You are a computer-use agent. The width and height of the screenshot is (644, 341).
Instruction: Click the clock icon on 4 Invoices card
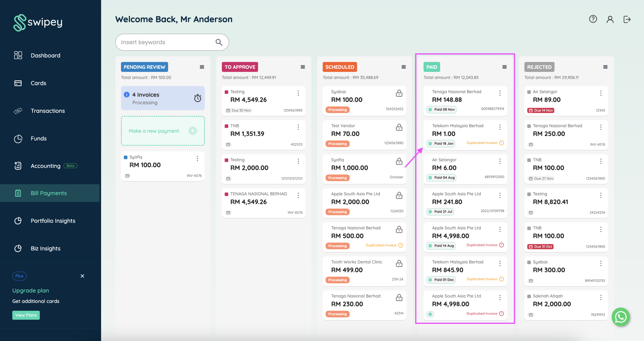(198, 98)
